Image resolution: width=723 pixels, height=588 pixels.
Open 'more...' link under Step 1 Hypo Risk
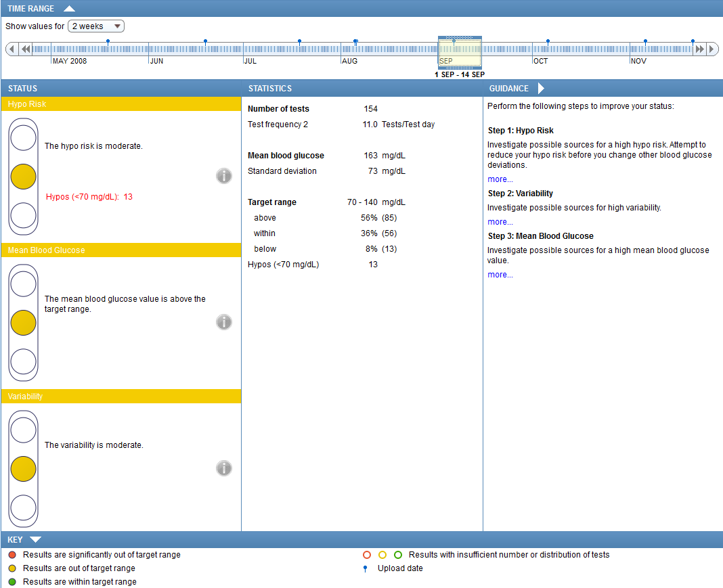pyautogui.click(x=500, y=179)
